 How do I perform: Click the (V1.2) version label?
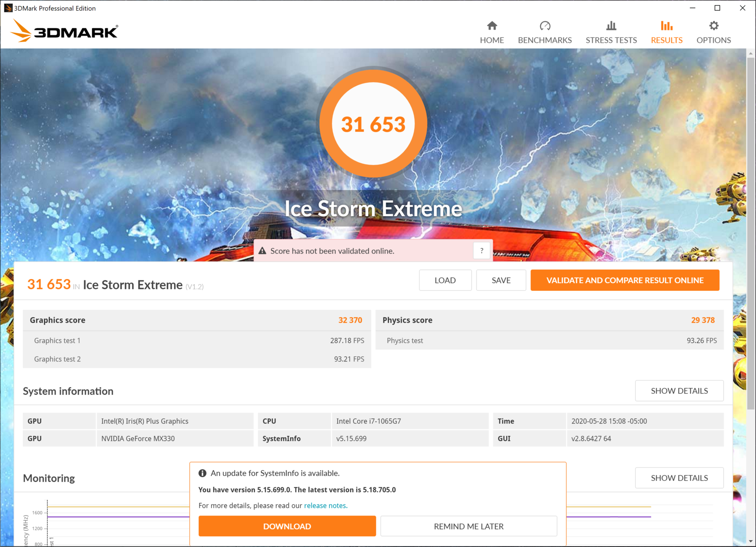(x=195, y=287)
